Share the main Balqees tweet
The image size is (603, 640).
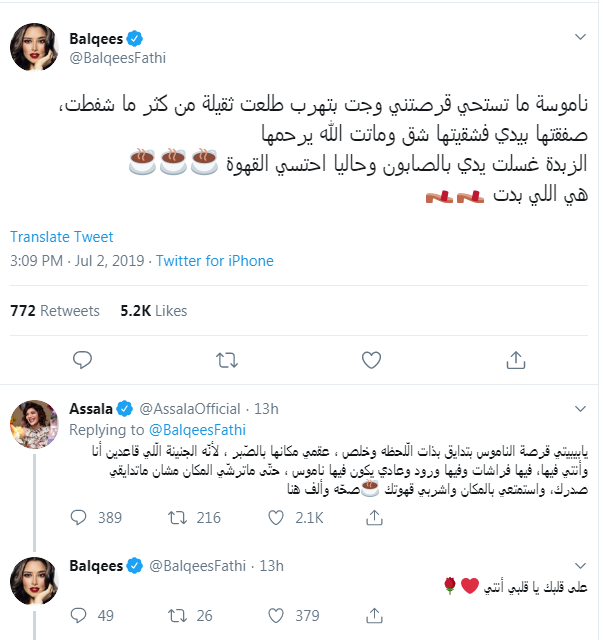[x=516, y=358]
